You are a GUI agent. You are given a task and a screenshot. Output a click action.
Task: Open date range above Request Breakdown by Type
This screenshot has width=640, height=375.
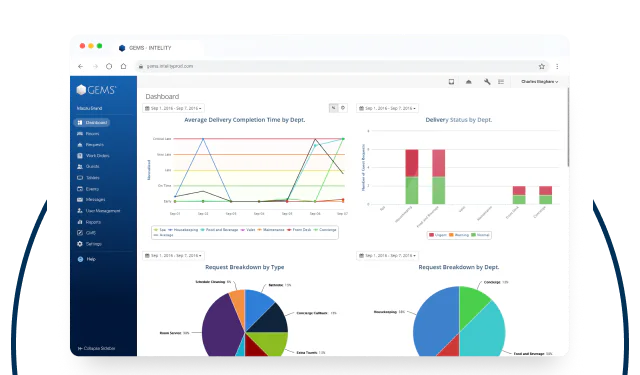point(173,255)
